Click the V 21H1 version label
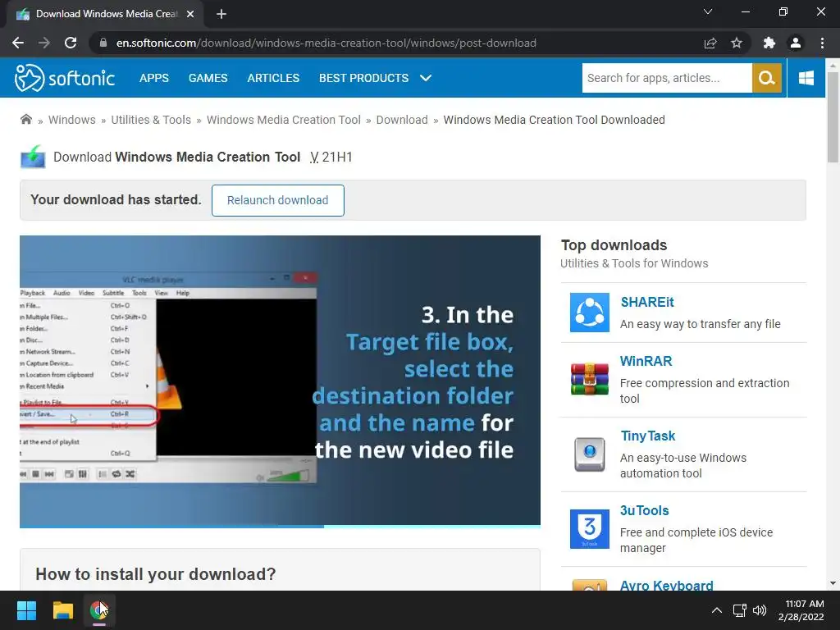 (x=331, y=157)
